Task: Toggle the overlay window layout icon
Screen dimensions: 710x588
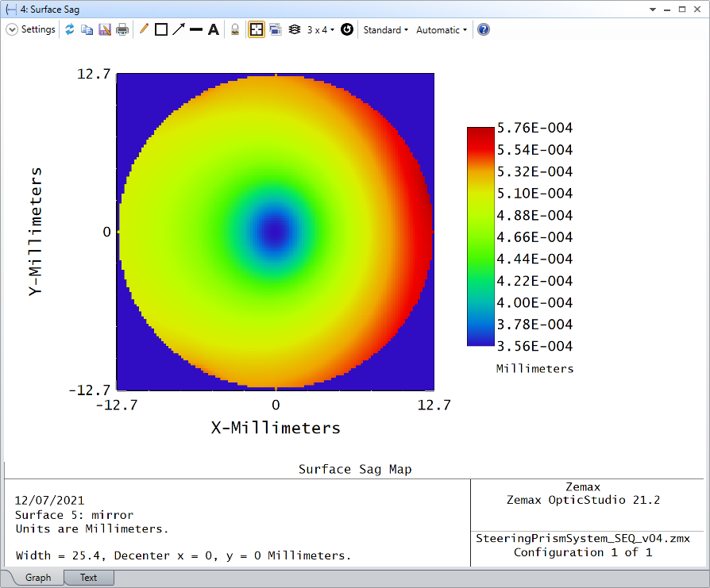Action: [x=276, y=30]
